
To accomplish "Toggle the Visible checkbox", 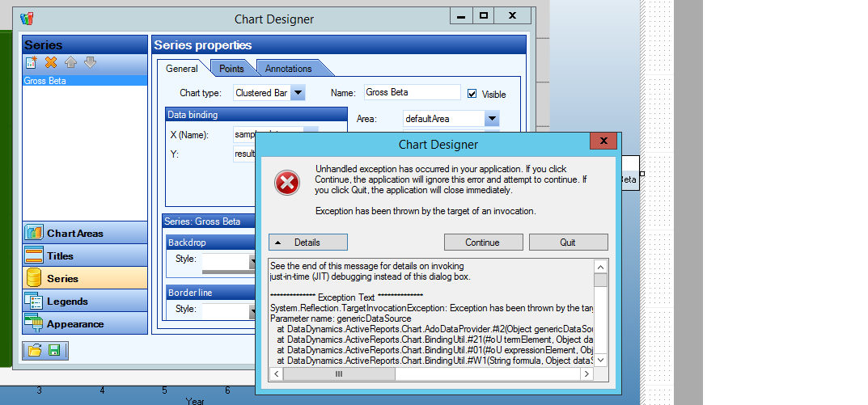I will (x=472, y=94).
